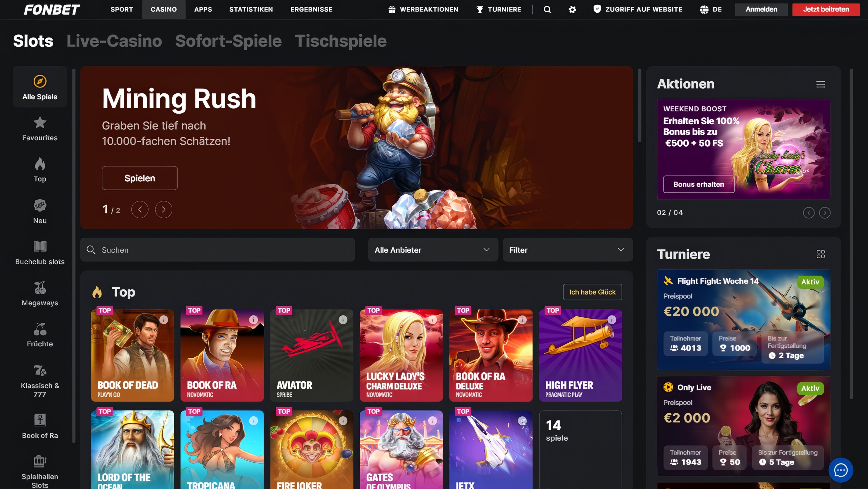The width and height of the screenshot is (868, 489).
Task: Open info icon on Fire Joker tile
Action: [x=343, y=421]
